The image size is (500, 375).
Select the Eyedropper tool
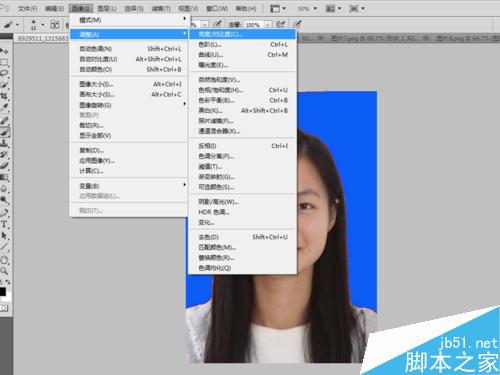[x=4, y=108]
